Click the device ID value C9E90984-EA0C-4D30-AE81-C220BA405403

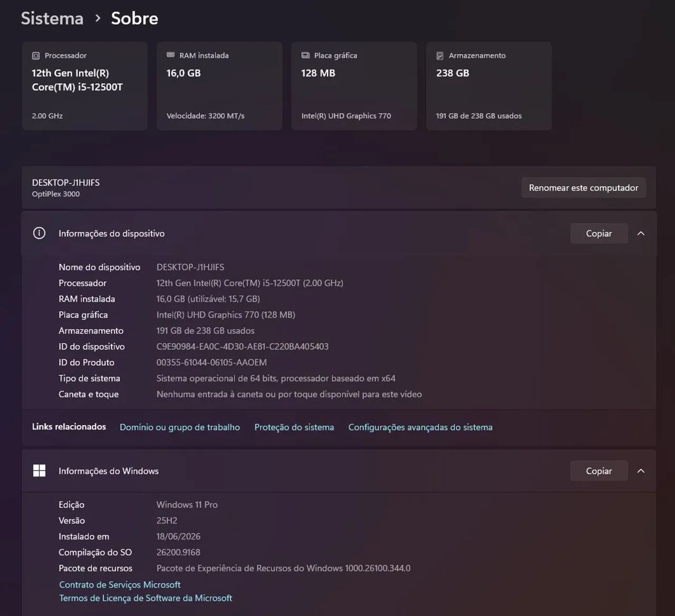pyautogui.click(x=243, y=346)
